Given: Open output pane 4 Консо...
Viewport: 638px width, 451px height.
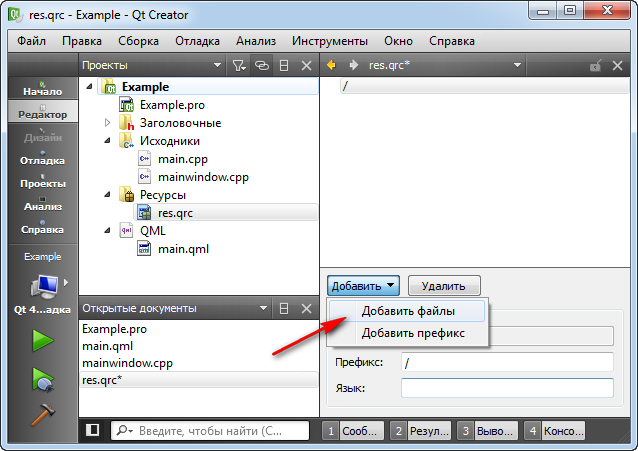Looking at the screenshot, I should pos(555,431).
